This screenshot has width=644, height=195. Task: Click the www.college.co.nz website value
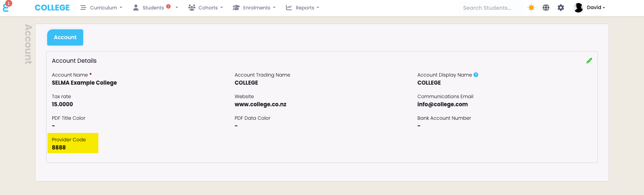coord(260,104)
